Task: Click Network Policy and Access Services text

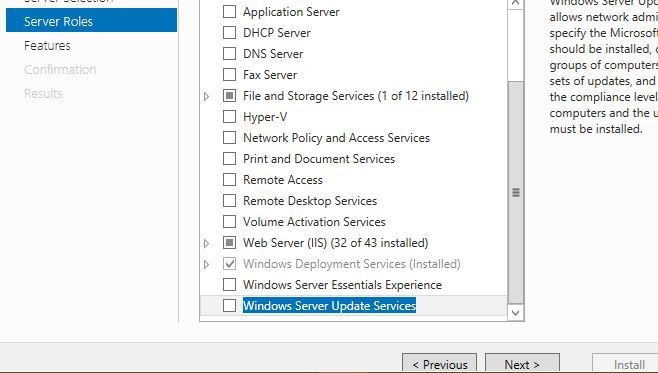Action: (x=337, y=138)
